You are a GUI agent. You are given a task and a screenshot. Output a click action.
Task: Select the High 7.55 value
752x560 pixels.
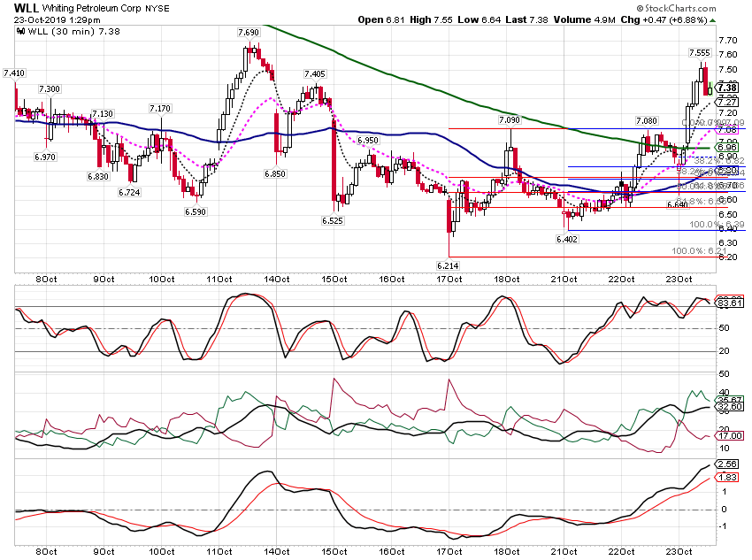click(431, 19)
